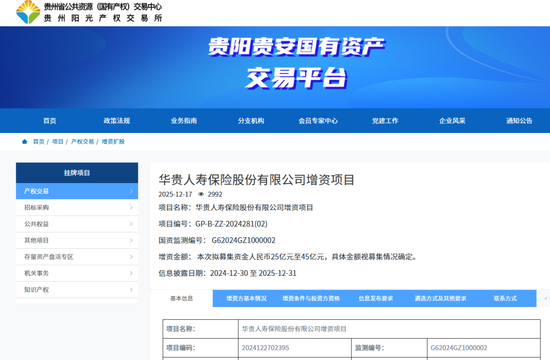Open 企业风采 in the navigation bar

pos(452,121)
